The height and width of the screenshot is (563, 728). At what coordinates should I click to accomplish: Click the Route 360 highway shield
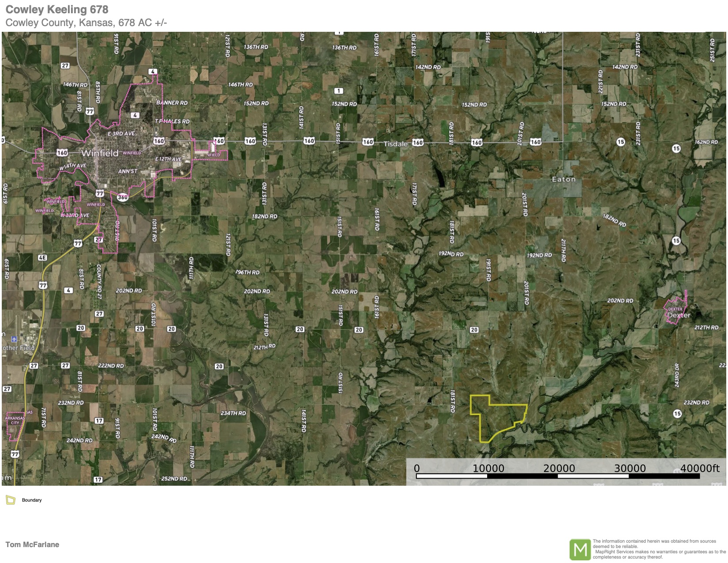(123, 197)
